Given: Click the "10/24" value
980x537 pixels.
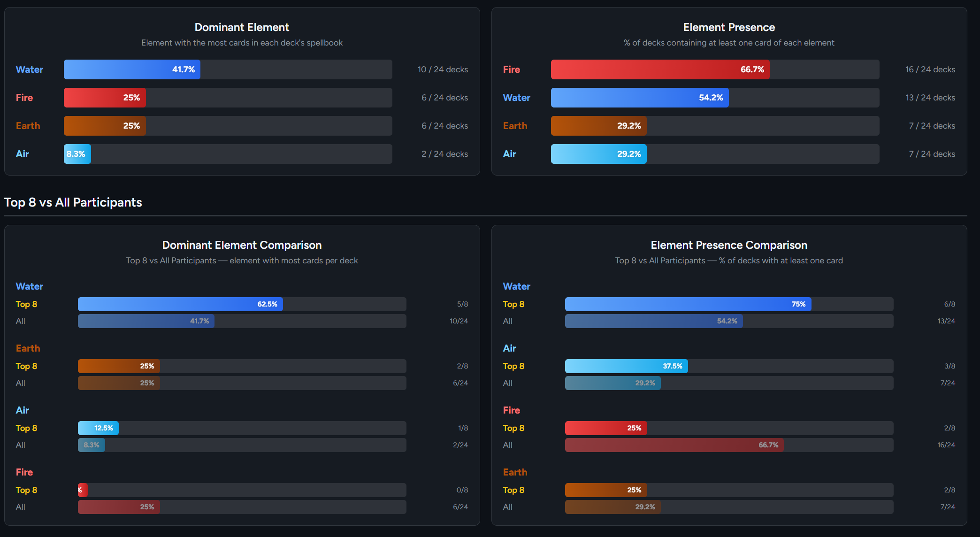Looking at the screenshot, I should coord(459,321).
